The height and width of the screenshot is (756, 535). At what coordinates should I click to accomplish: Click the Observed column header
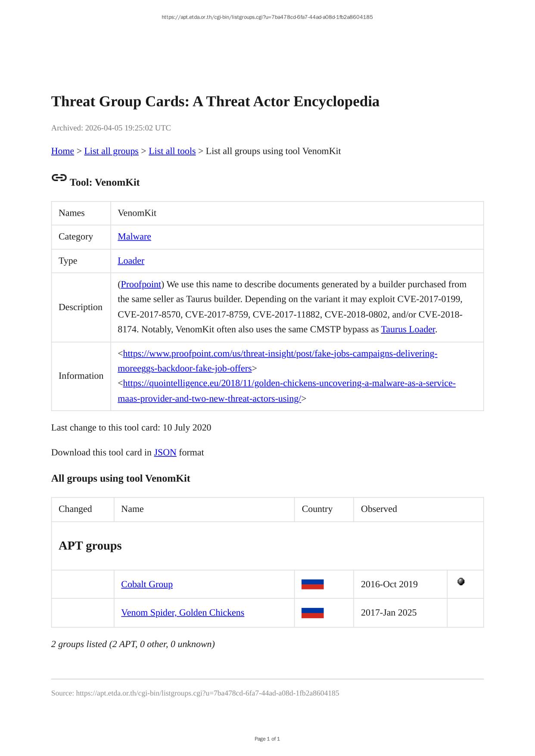[379, 509]
